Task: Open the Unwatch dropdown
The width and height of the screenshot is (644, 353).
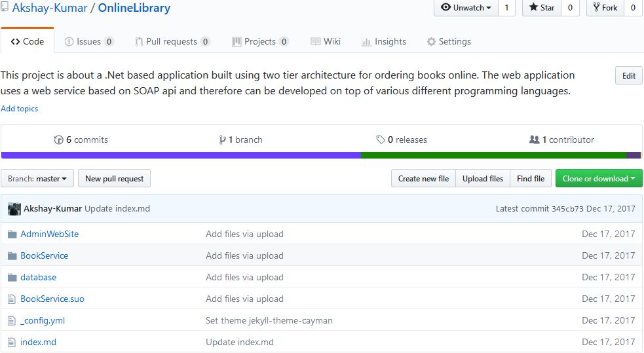Action: [x=466, y=7]
